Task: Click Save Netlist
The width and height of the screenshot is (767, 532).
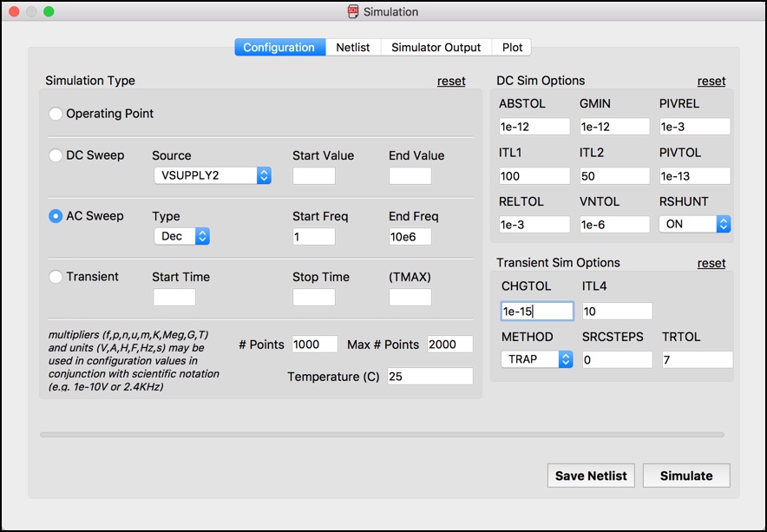Action: click(591, 476)
